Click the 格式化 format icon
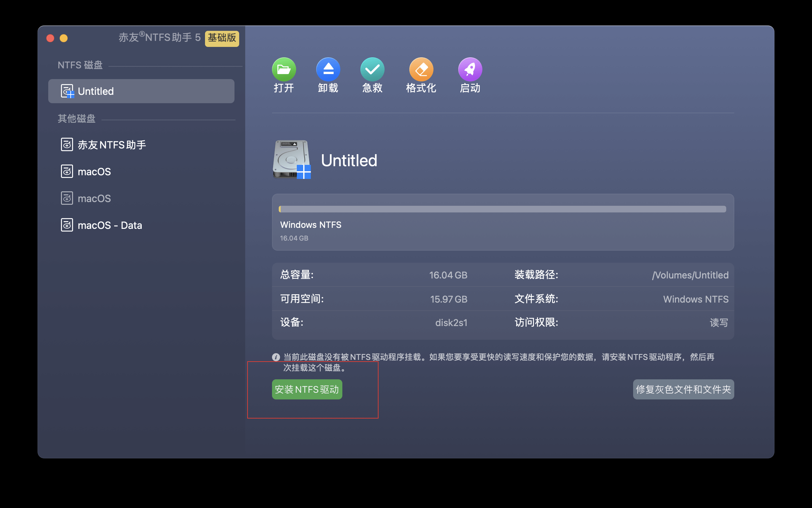Viewport: 812px width, 508px height. pos(421,69)
